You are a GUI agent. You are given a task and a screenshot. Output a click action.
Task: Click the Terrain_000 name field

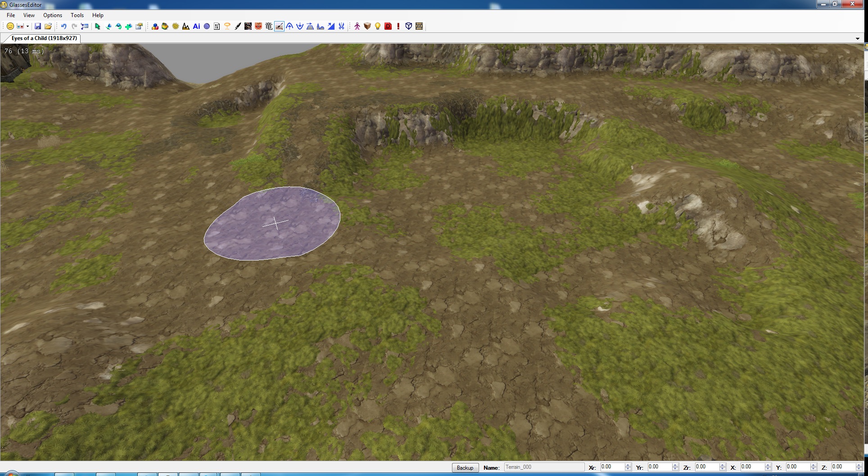point(543,467)
